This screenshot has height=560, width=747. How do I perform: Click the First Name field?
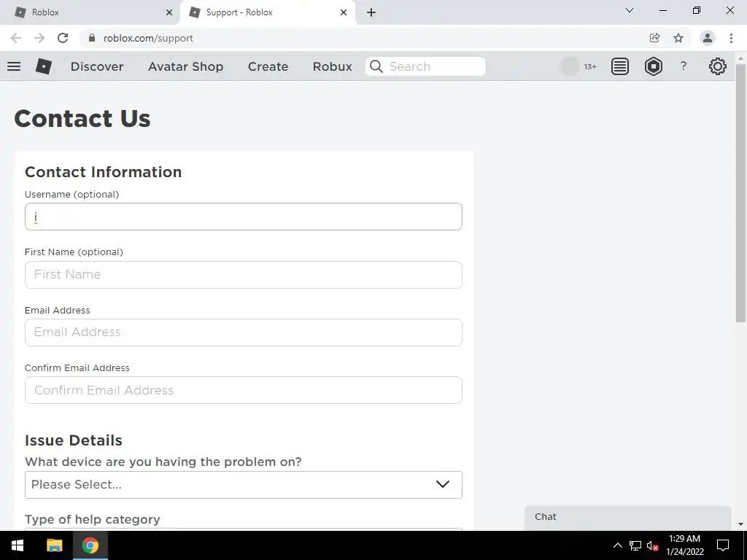(x=244, y=275)
